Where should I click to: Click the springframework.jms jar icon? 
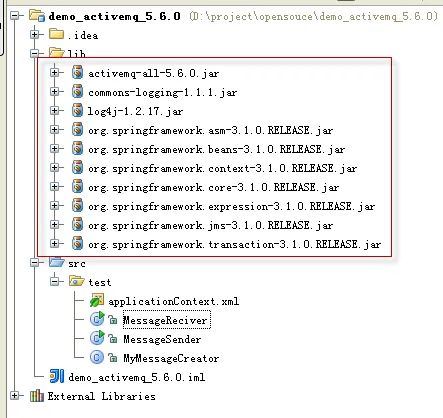[77, 224]
